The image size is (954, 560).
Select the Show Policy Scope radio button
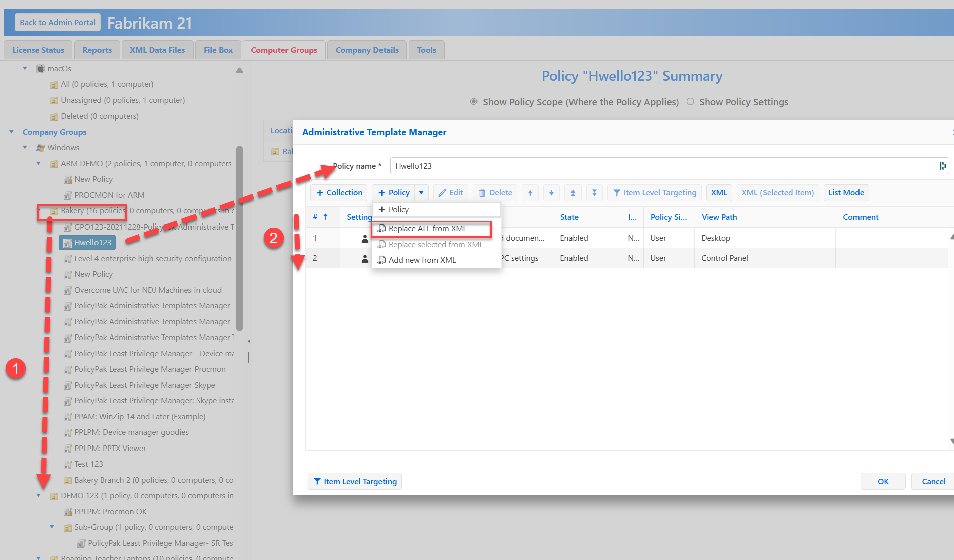(x=473, y=102)
